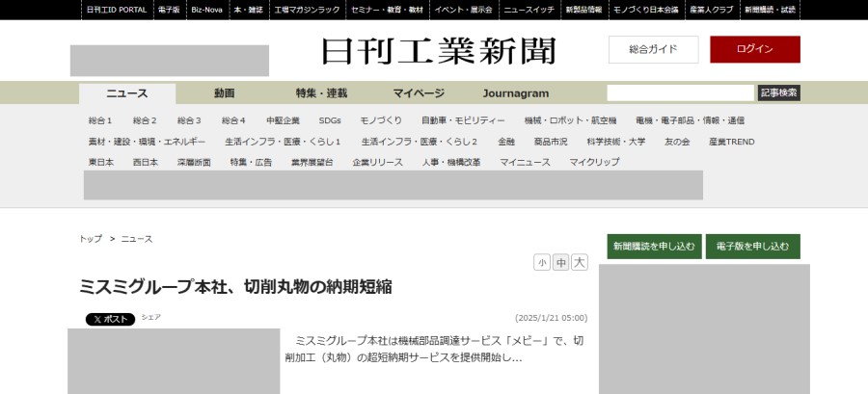
Task: Open 産業TREND category
Action: pos(731,142)
